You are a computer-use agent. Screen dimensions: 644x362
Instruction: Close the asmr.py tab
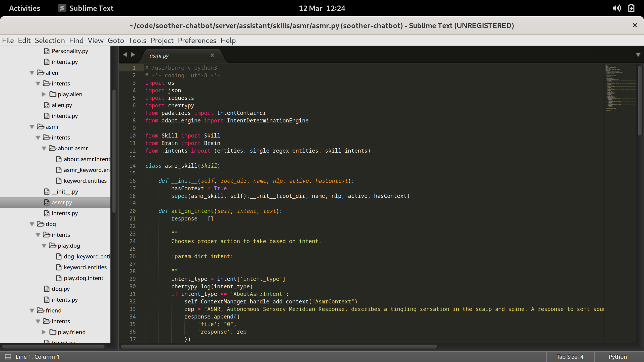click(x=212, y=55)
